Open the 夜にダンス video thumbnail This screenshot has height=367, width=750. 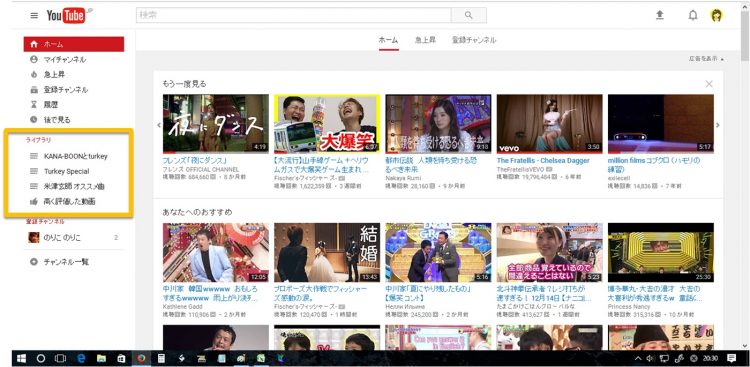point(216,123)
